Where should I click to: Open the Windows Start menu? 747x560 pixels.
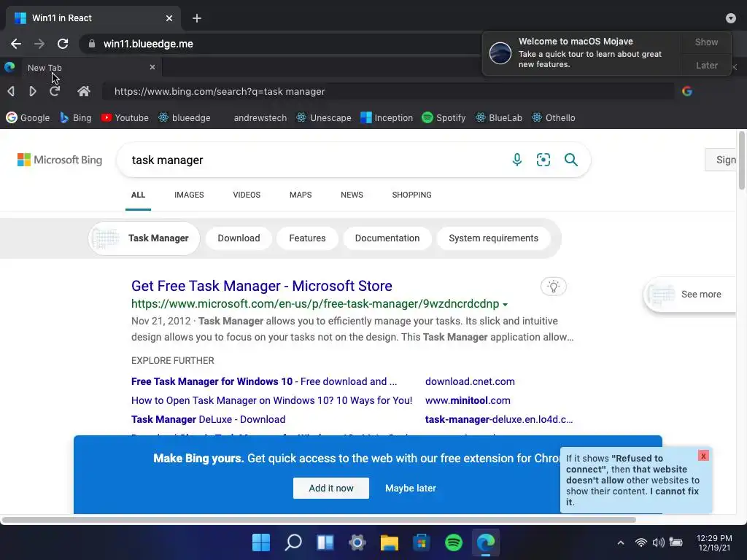click(261, 542)
